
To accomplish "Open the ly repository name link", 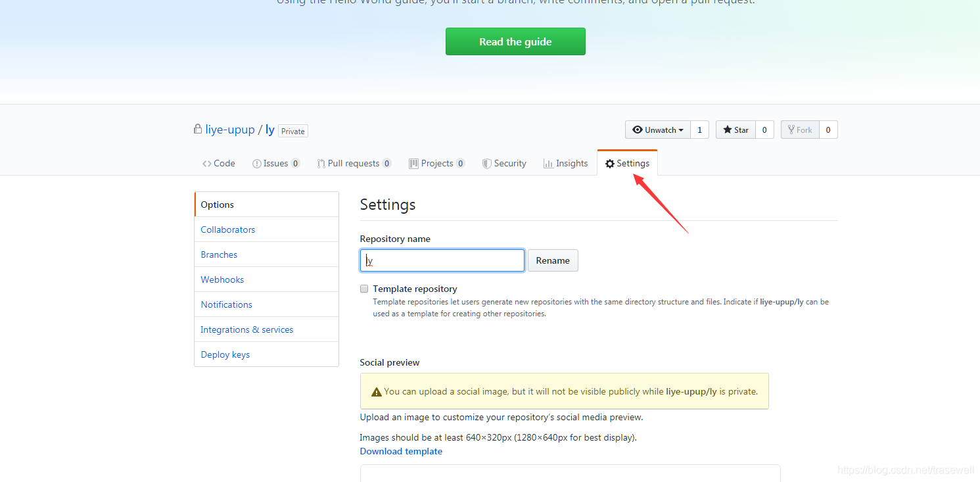I will tap(269, 130).
